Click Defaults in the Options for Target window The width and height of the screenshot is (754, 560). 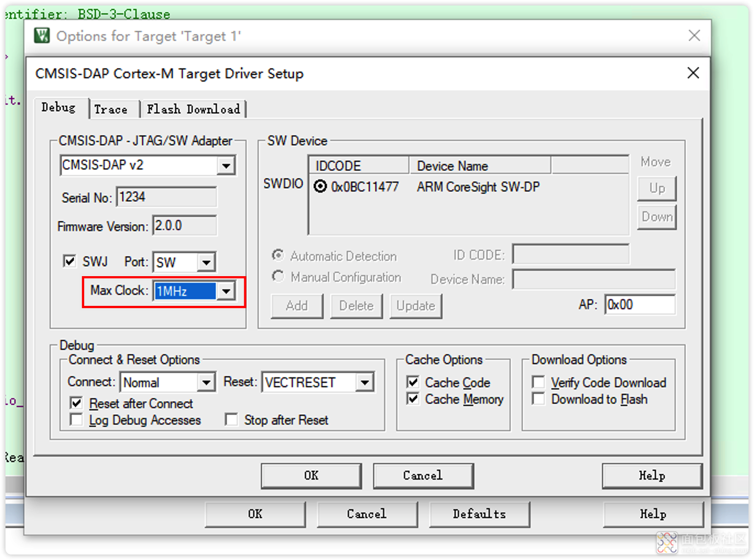[x=479, y=514]
